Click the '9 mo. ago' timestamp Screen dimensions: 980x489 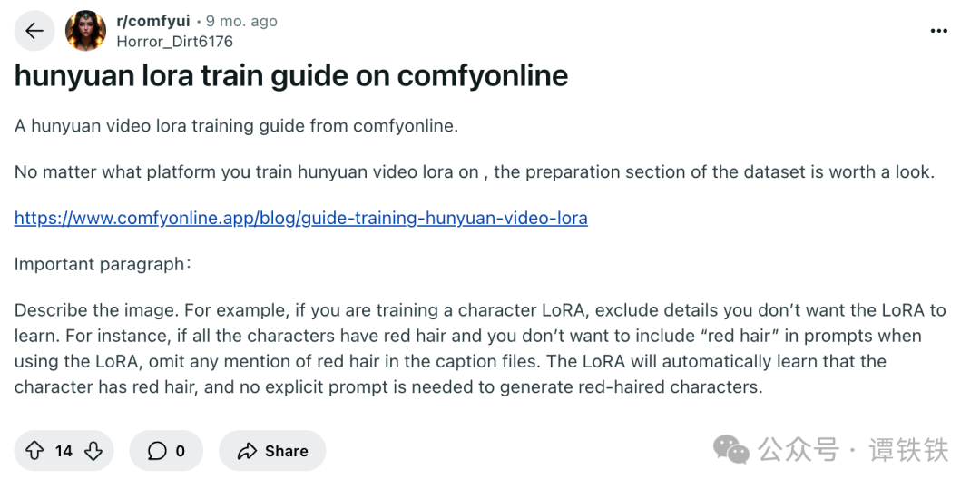[241, 21]
